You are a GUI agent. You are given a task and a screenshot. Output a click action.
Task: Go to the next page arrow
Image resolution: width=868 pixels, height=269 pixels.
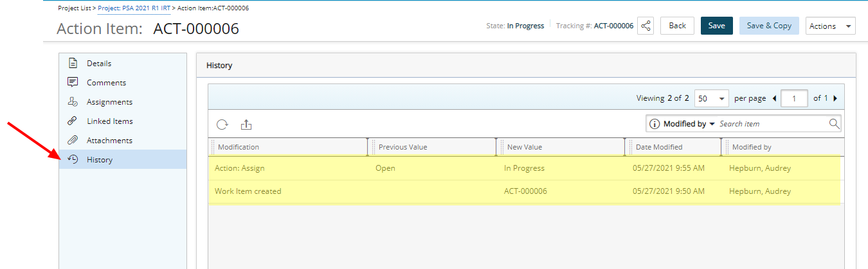835,98
